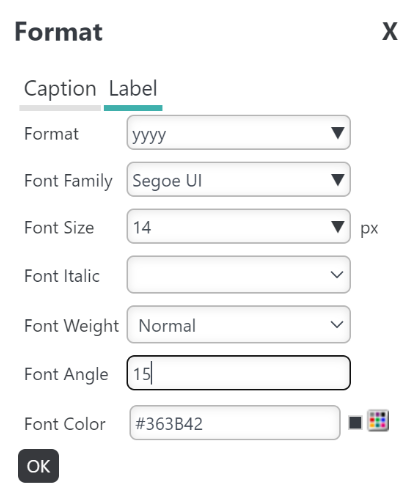
Task: Click the Font Weight chevron arrow
Action: [337, 325]
